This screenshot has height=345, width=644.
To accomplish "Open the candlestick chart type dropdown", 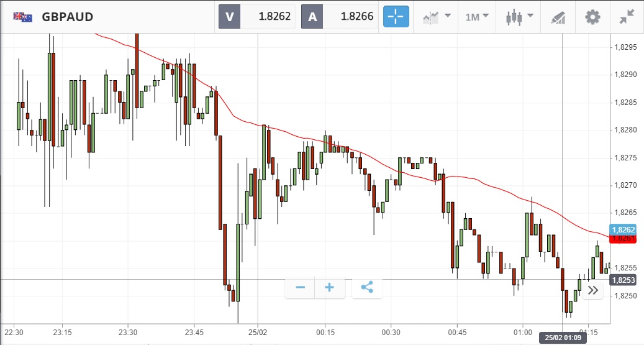I will click(520, 17).
